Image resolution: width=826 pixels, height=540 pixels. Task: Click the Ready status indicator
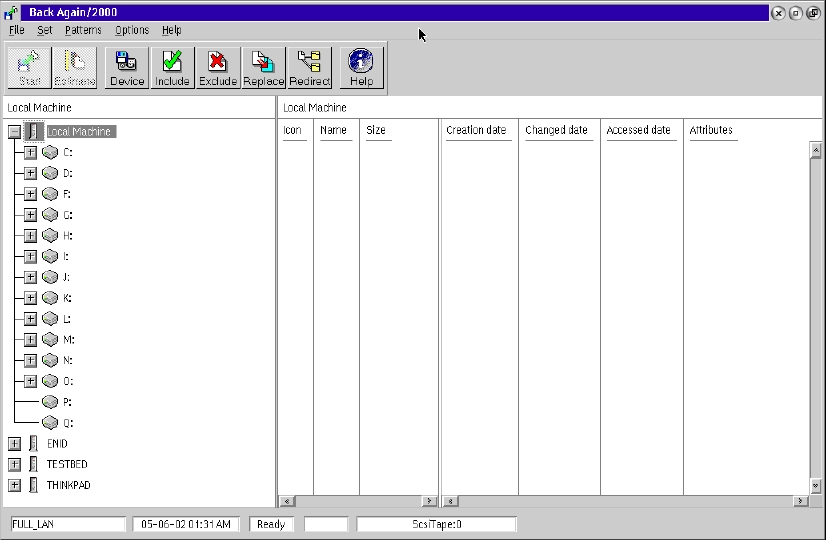(x=271, y=524)
